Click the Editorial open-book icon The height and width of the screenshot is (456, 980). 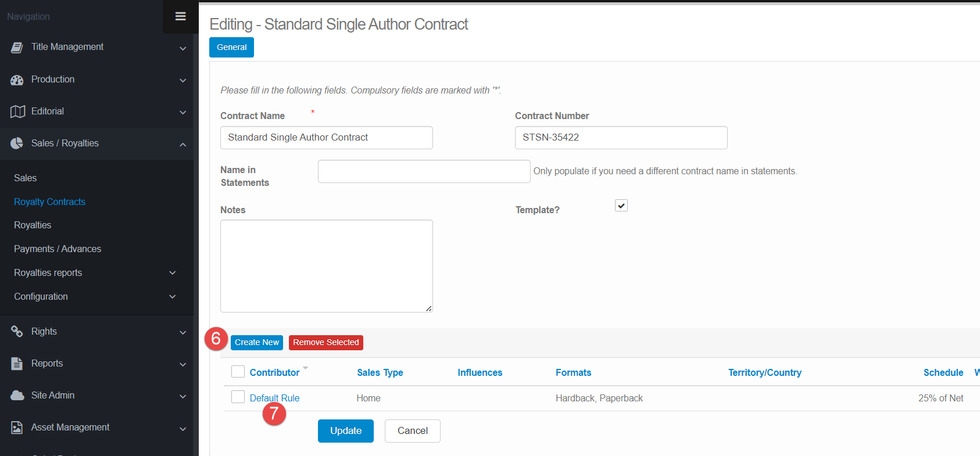pyautogui.click(x=17, y=112)
